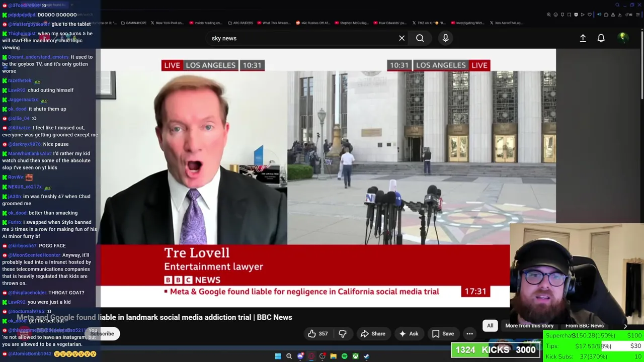Take a snapshot with the capture icon
Viewport: 644px width, 362px height.
[569, 15]
